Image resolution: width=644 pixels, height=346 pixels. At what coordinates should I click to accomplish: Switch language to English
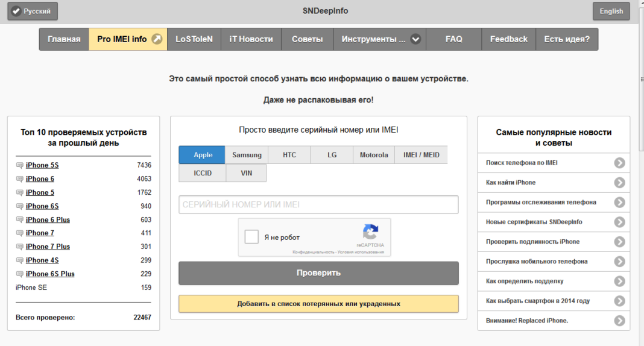[x=611, y=11]
